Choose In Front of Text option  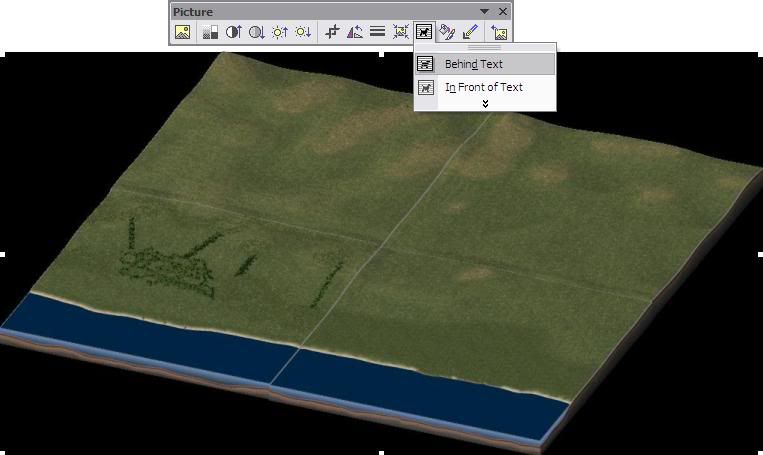pyautogui.click(x=485, y=87)
